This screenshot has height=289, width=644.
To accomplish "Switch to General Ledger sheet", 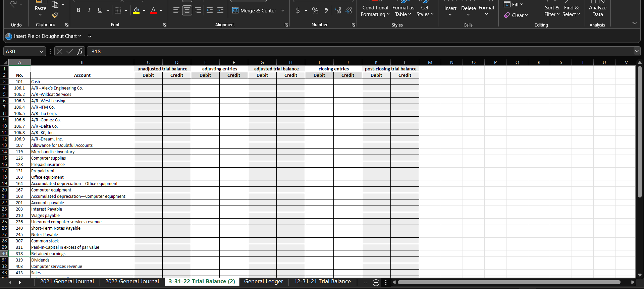I will [x=264, y=282].
